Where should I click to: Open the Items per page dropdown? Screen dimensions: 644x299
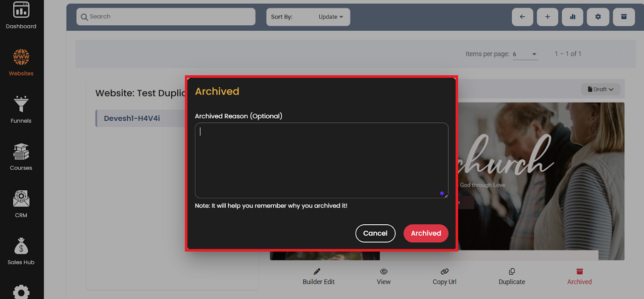coord(525,54)
